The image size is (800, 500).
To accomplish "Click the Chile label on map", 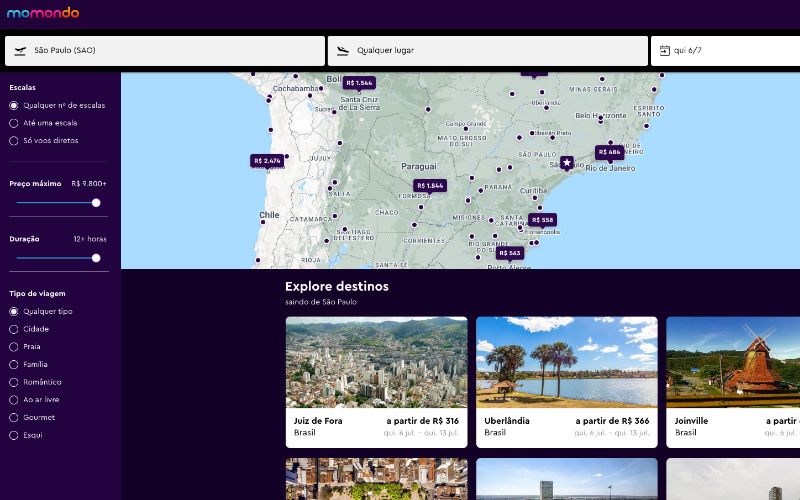I will tap(269, 215).
